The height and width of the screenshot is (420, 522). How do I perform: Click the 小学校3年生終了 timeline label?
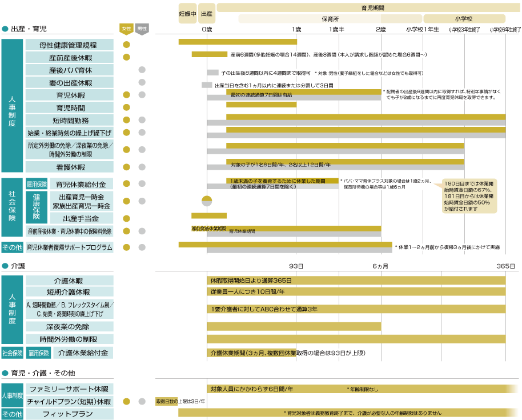[x=464, y=29]
